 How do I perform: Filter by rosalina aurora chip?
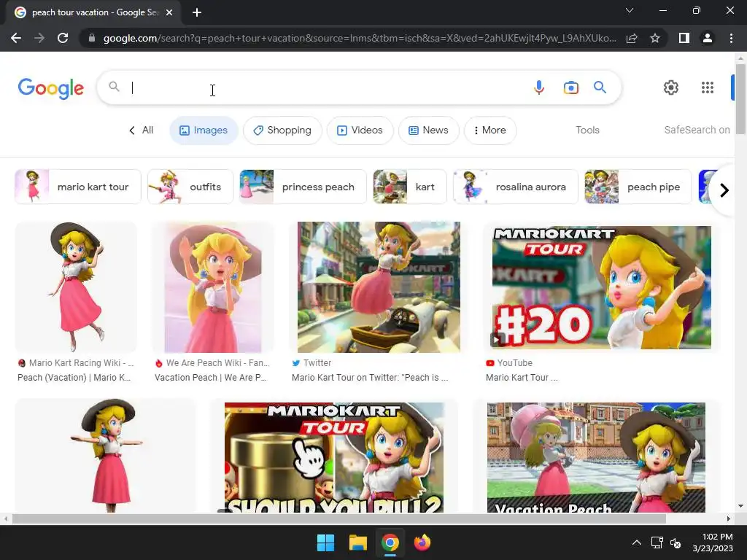click(x=516, y=187)
